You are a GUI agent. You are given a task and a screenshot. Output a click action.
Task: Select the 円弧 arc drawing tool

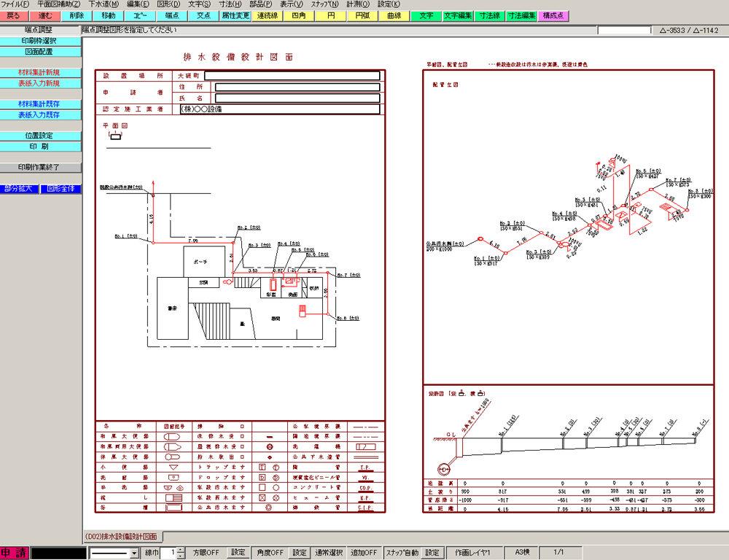pos(362,16)
